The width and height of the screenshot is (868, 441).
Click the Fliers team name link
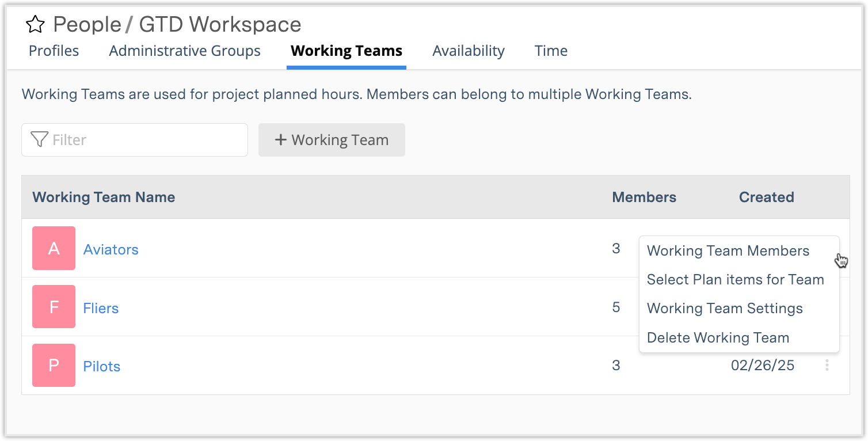pyautogui.click(x=101, y=308)
